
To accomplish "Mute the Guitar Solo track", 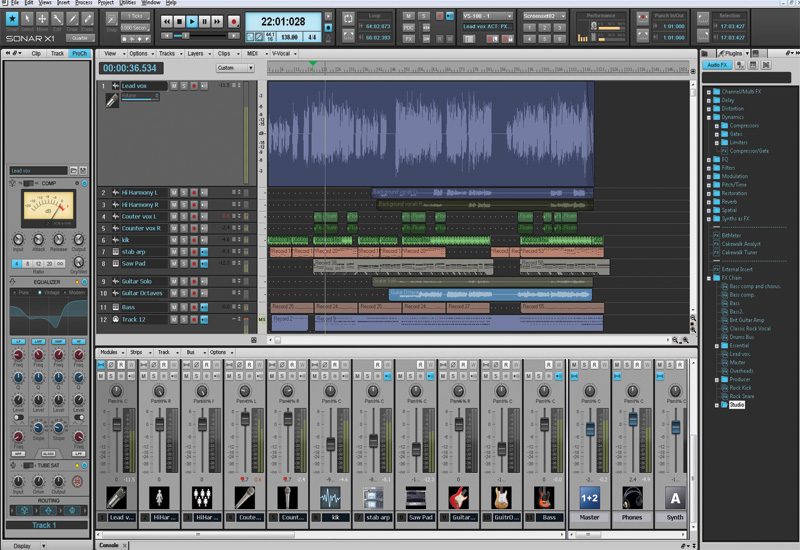I will click(x=174, y=281).
